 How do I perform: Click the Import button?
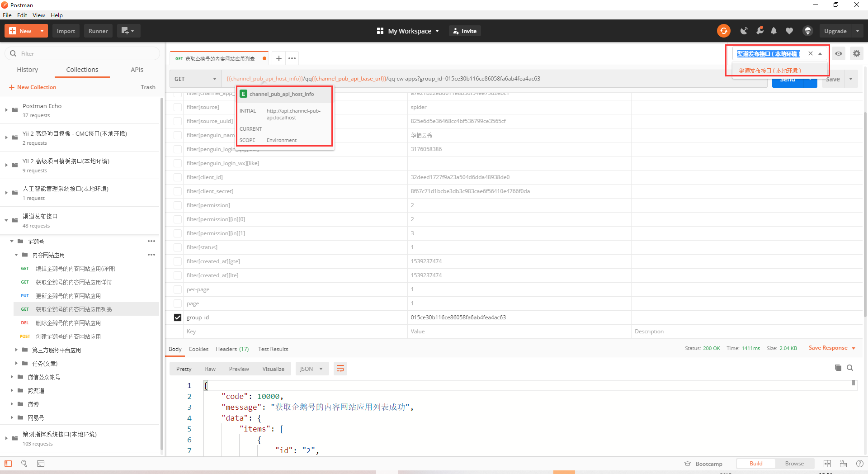click(66, 31)
